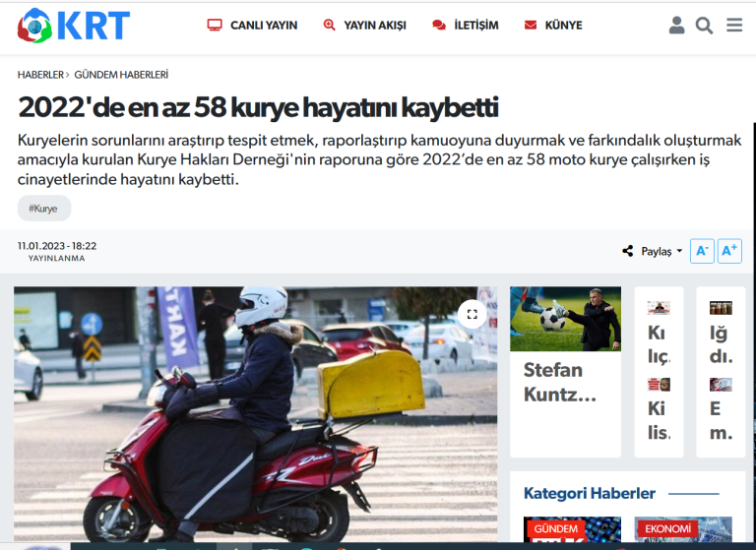
Task: Click the share icon next to Paylaş
Action: 627,251
